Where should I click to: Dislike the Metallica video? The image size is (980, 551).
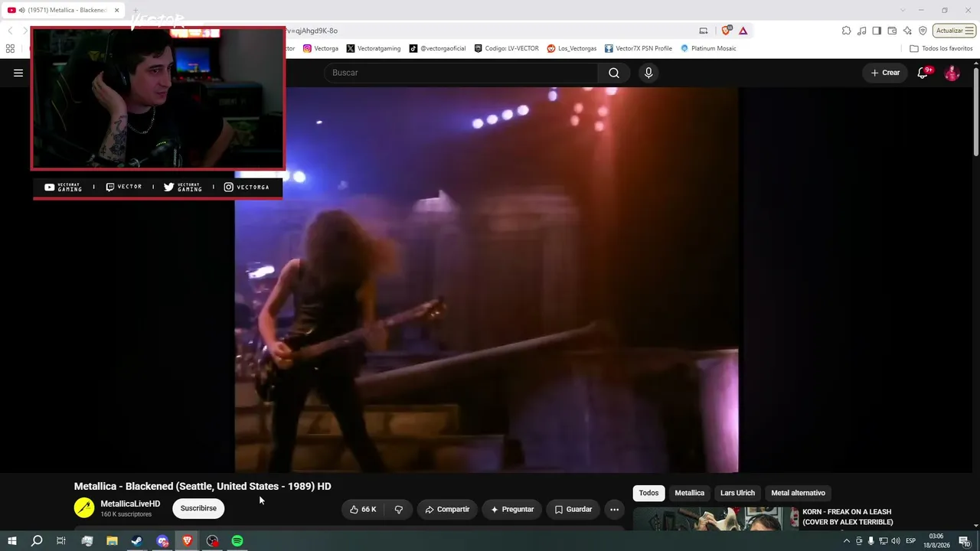[x=398, y=509]
